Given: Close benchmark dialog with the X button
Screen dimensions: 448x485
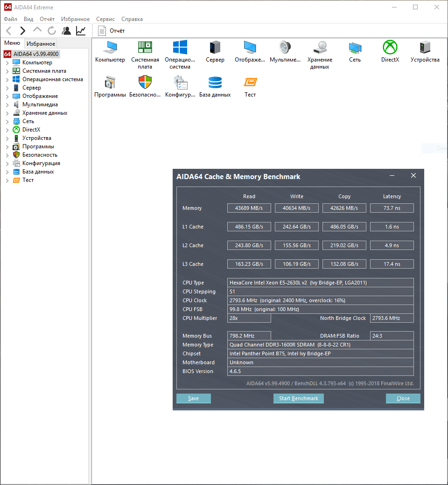Looking at the screenshot, I should click(x=413, y=176).
